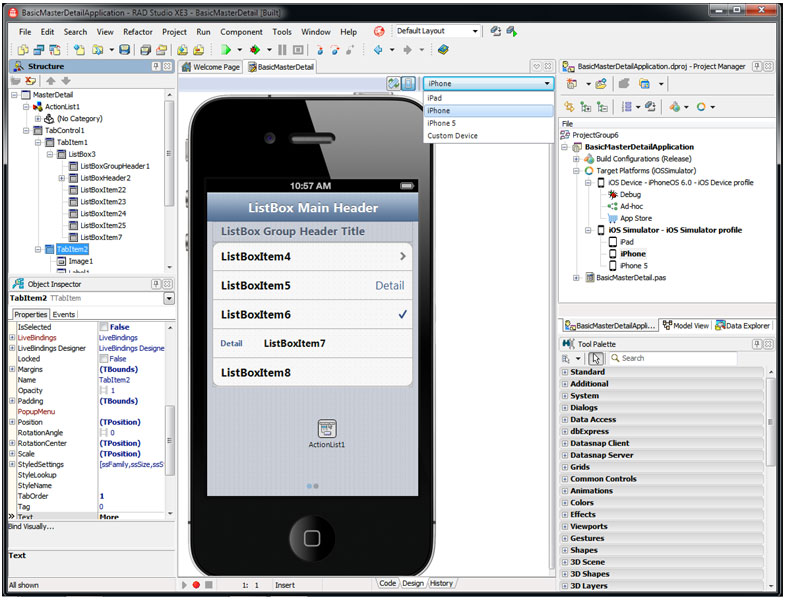The height and width of the screenshot is (600, 785).
Task: Open the help book icon
Action: (x=443, y=50)
